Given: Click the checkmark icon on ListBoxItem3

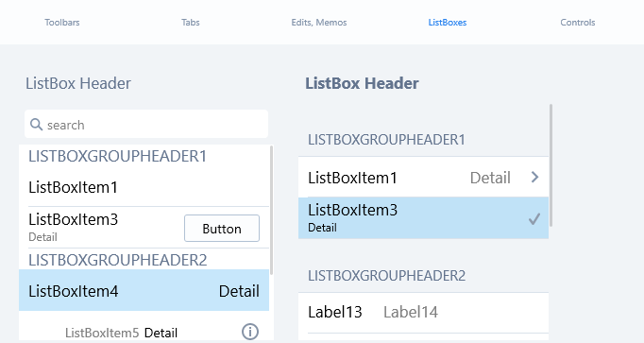Looking at the screenshot, I should 534,219.
